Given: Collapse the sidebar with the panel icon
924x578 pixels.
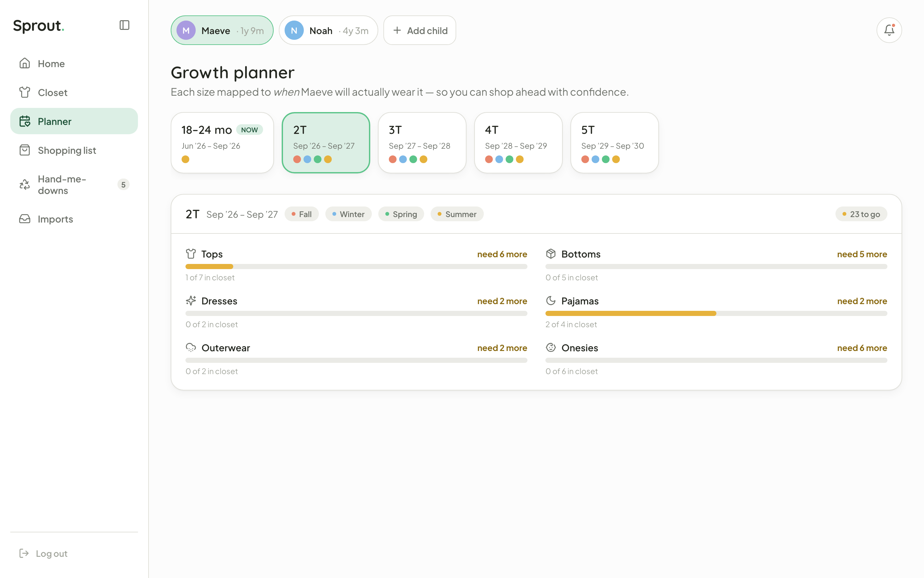Looking at the screenshot, I should point(124,25).
